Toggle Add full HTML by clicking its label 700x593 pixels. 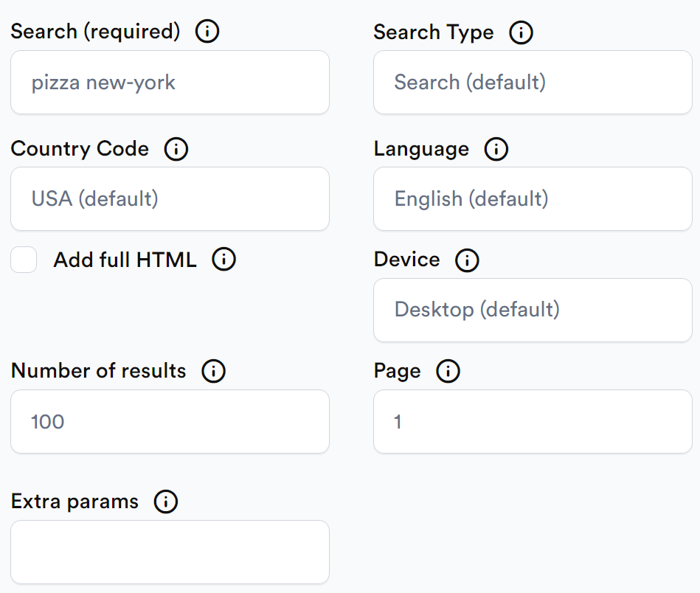[124, 260]
